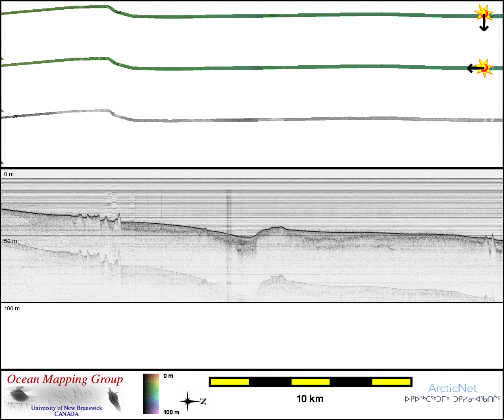Click the 0 m label atop the profile
This screenshot has height=420, width=504.
[9, 174]
